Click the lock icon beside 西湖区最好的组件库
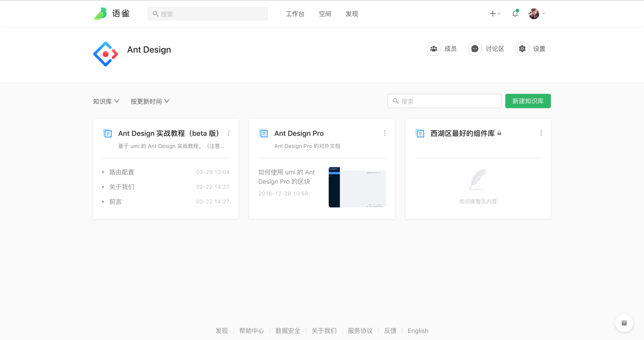Screen dimensions: 644x340 point(500,133)
